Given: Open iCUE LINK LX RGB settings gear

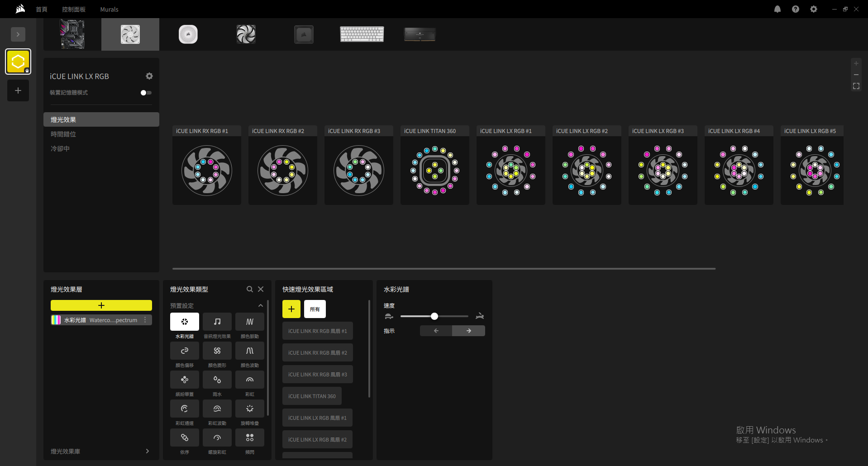Looking at the screenshot, I should pos(149,76).
